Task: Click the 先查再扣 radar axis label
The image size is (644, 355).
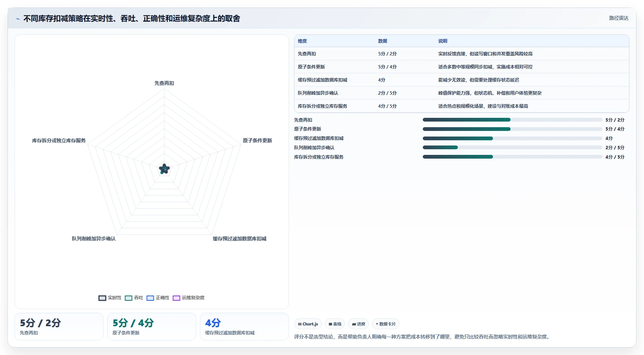Action: tap(164, 83)
